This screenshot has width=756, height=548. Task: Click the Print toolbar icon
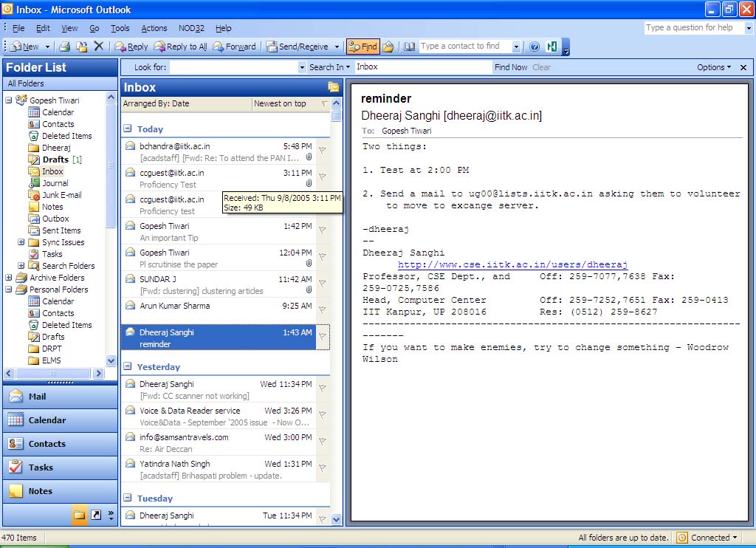(x=65, y=46)
